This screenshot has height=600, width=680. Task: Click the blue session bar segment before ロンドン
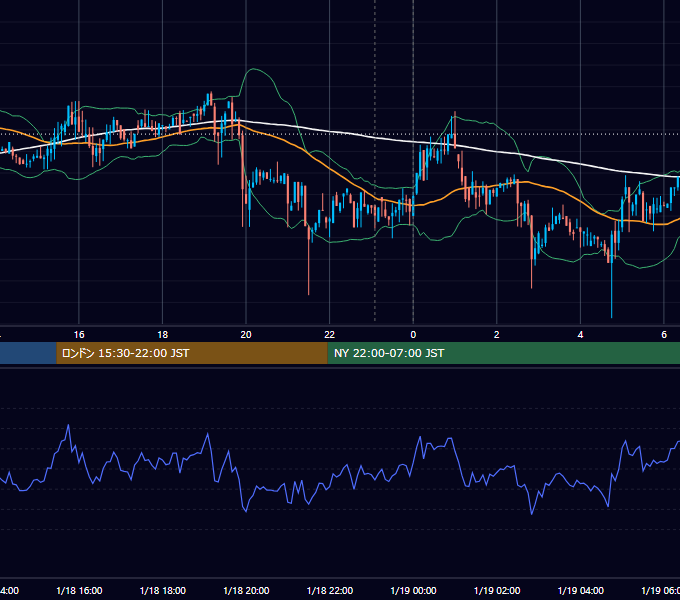tap(28, 353)
